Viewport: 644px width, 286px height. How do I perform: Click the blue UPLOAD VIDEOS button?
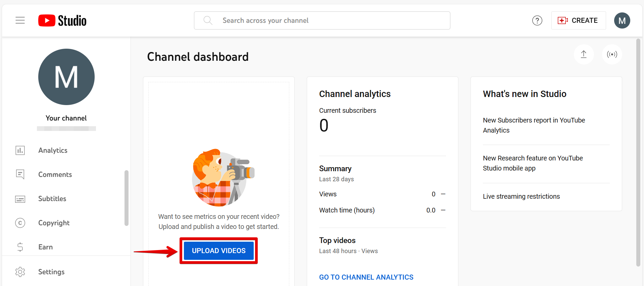[218, 251]
